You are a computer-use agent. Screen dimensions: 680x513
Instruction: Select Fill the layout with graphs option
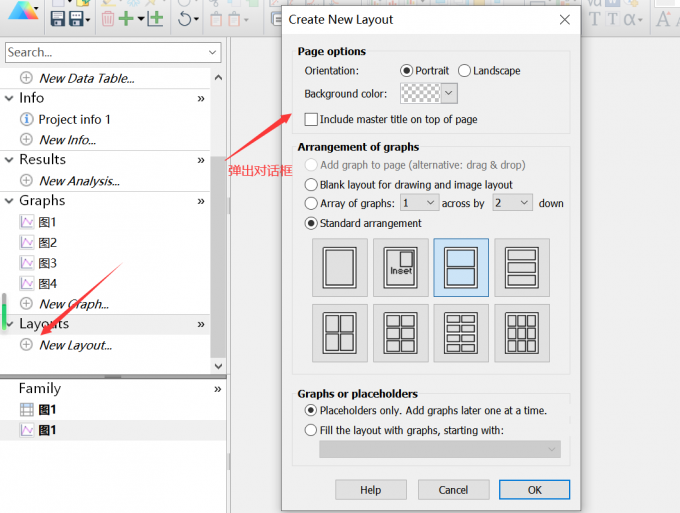pos(311,430)
